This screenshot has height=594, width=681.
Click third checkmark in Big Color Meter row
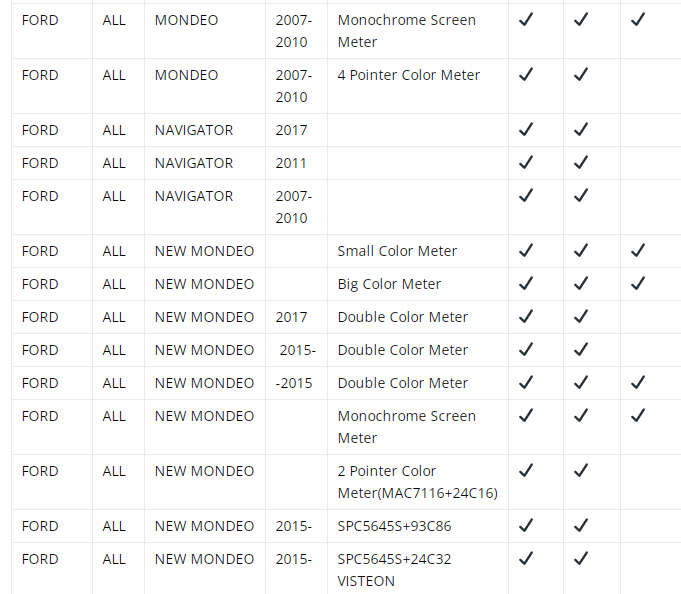point(638,284)
